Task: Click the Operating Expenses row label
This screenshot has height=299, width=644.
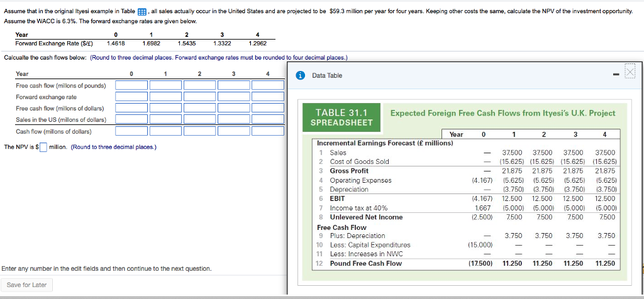Action: coord(360,180)
